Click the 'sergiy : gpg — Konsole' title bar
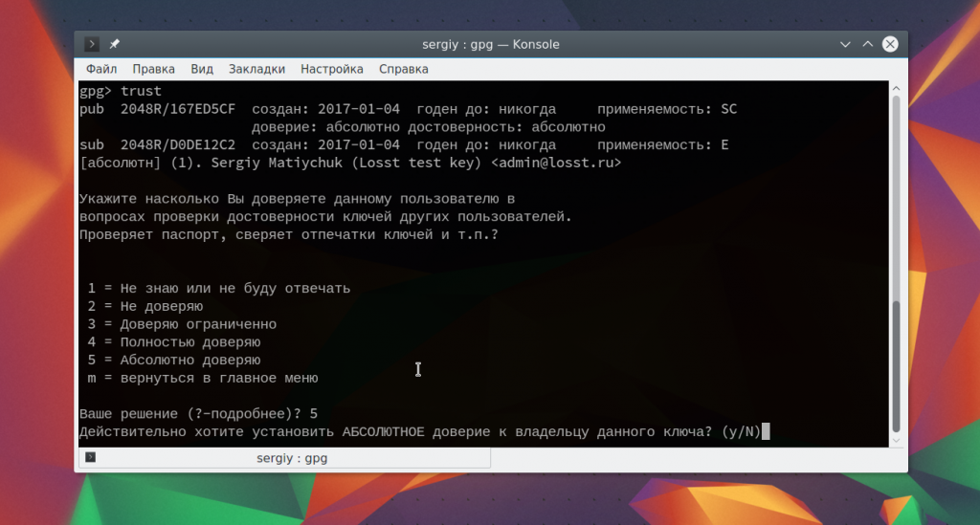 491,44
